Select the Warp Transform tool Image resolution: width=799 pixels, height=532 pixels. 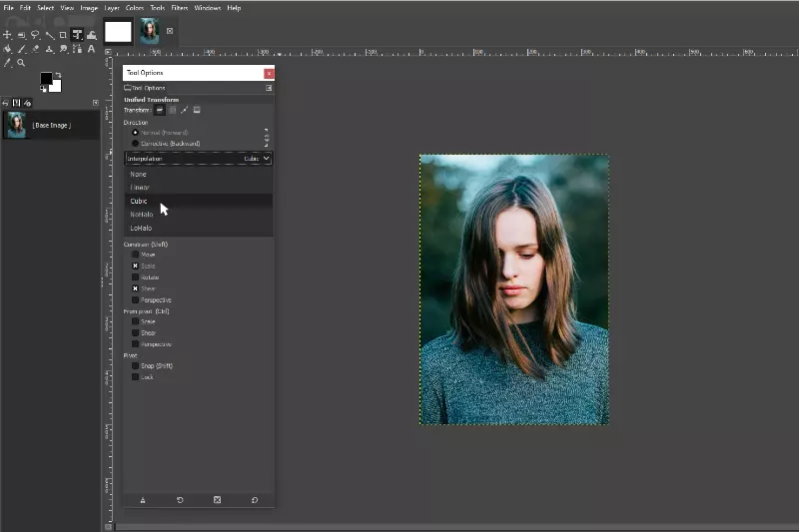coord(92,35)
